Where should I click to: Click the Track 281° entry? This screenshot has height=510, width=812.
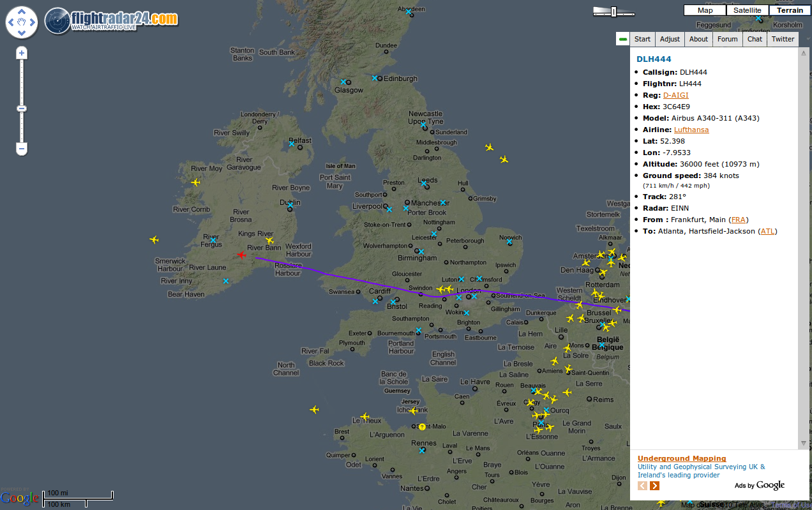pos(665,197)
